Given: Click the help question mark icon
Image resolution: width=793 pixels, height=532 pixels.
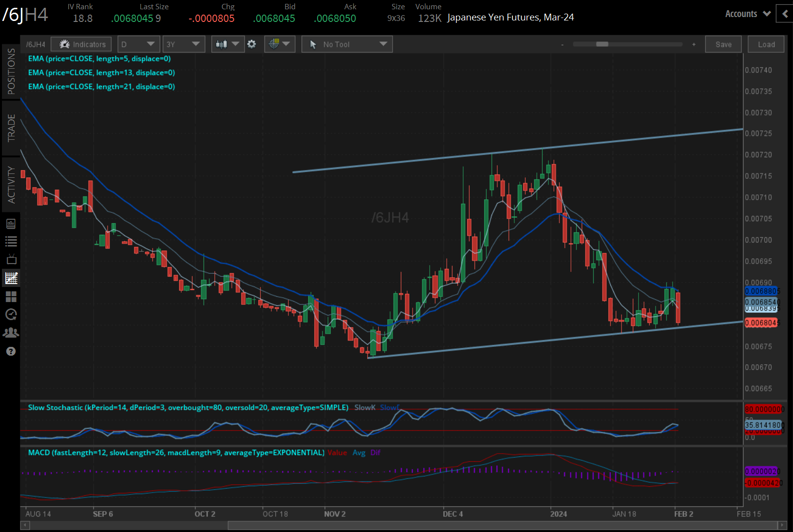Looking at the screenshot, I should [x=11, y=351].
